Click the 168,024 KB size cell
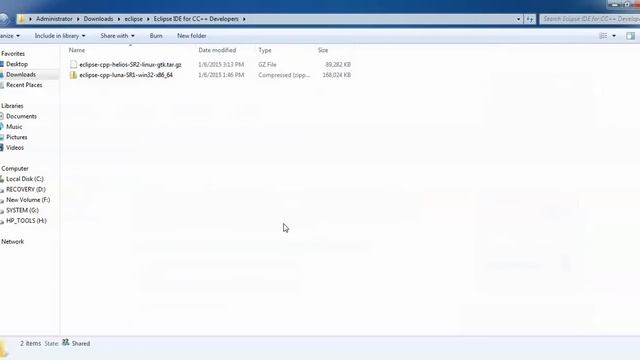Viewport: 640px width, 360px height. tap(336, 75)
